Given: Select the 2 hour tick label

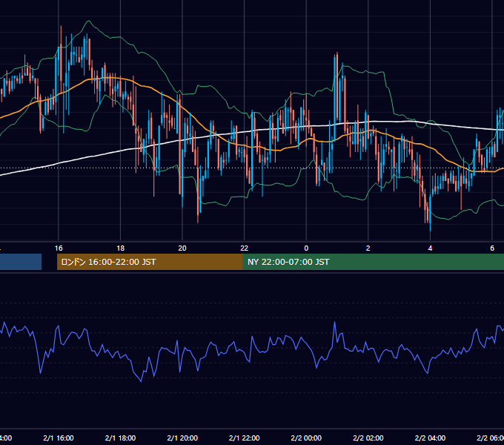Looking at the screenshot, I should [368, 248].
